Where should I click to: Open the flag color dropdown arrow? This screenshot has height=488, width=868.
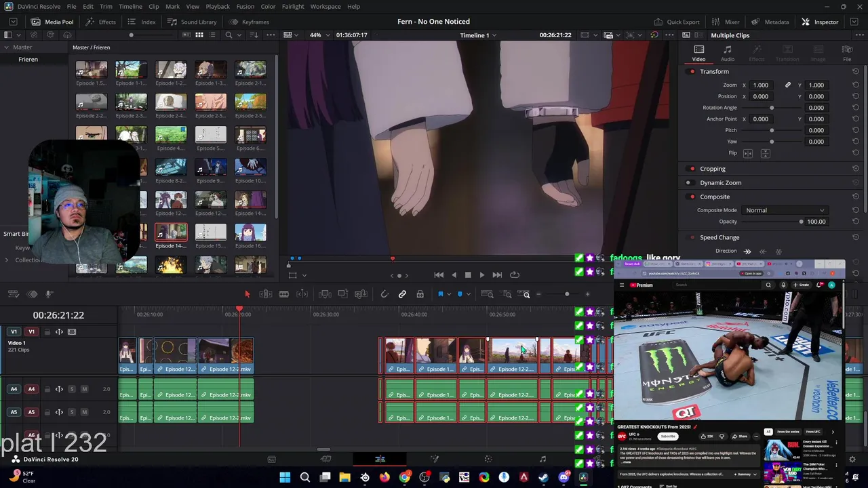[448, 294]
